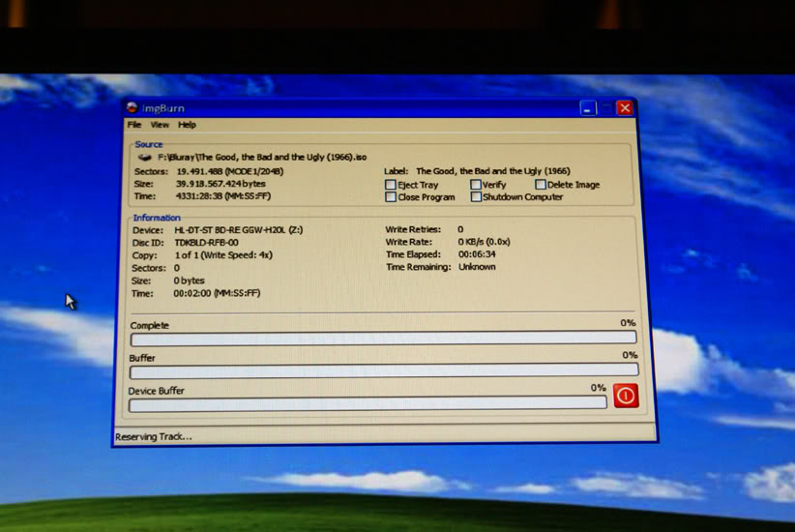Click the red abort burn button
795x532 pixels.
pyautogui.click(x=626, y=395)
